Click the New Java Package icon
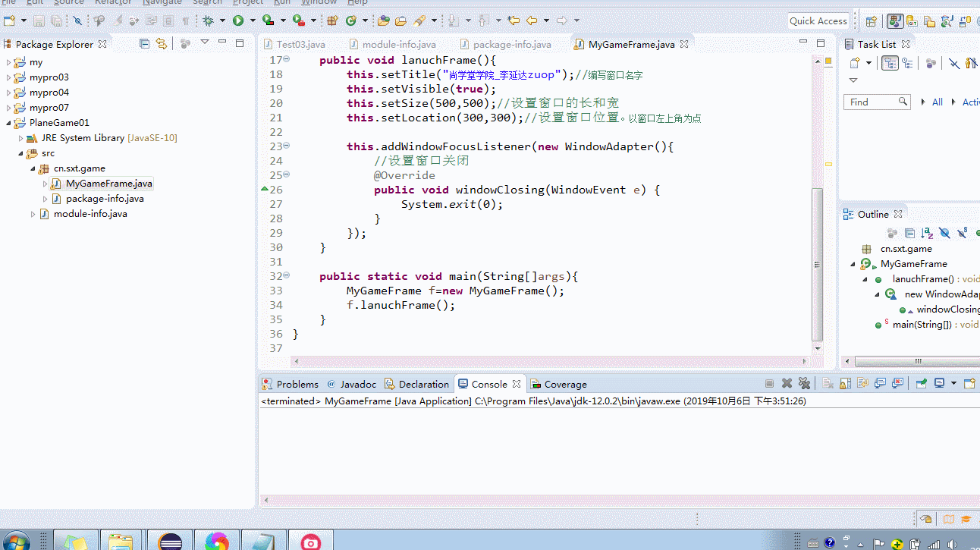The image size is (980, 550). (x=332, y=21)
